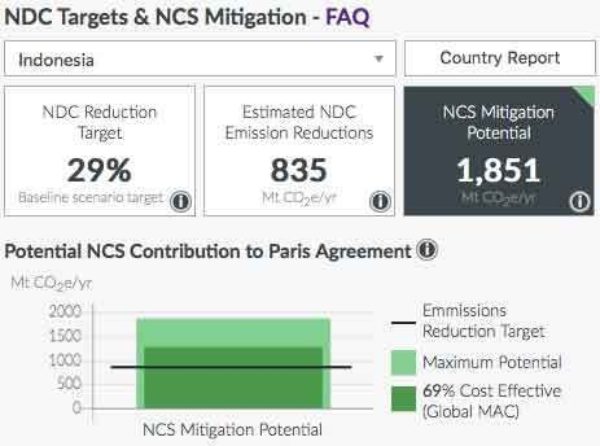Viewport: 600px width, 446px height.
Task: Show info for NCS Mitigation Potential card
Action: point(578,201)
